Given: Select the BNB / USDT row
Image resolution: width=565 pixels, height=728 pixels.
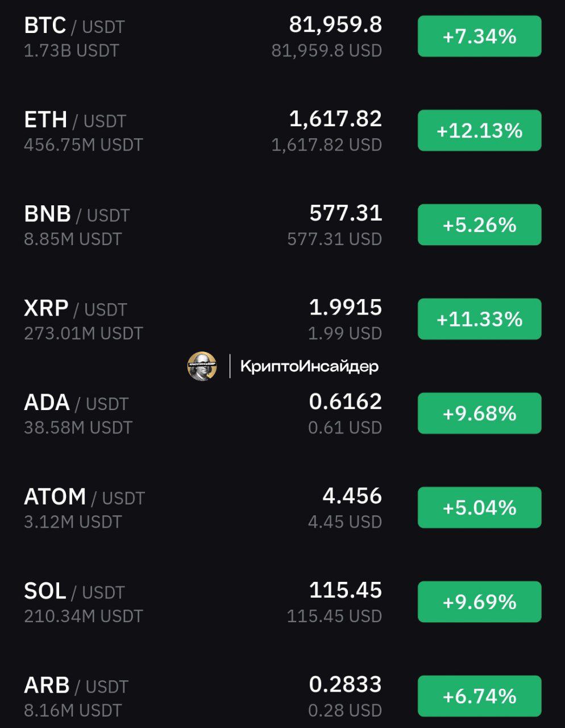Looking at the screenshot, I should click(282, 225).
